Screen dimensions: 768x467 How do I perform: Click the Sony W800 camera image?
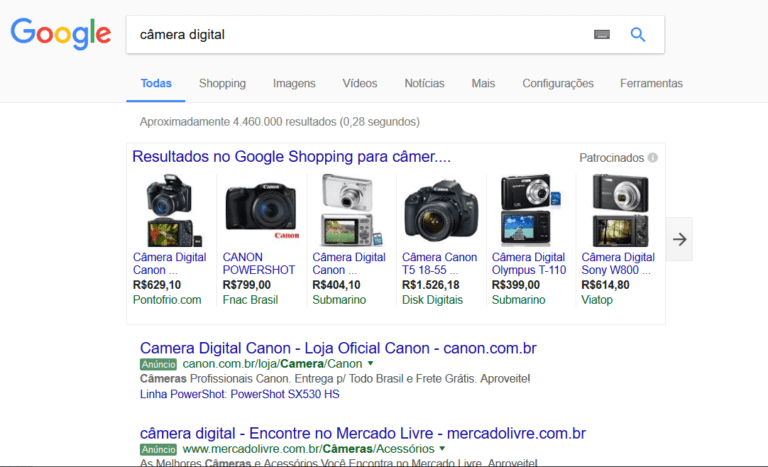[x=621, y=211]
